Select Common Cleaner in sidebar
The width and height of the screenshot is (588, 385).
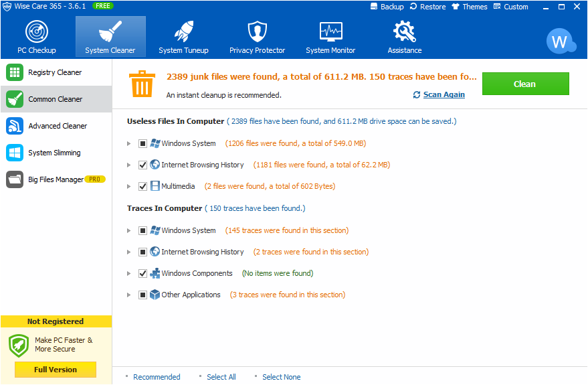56,99
